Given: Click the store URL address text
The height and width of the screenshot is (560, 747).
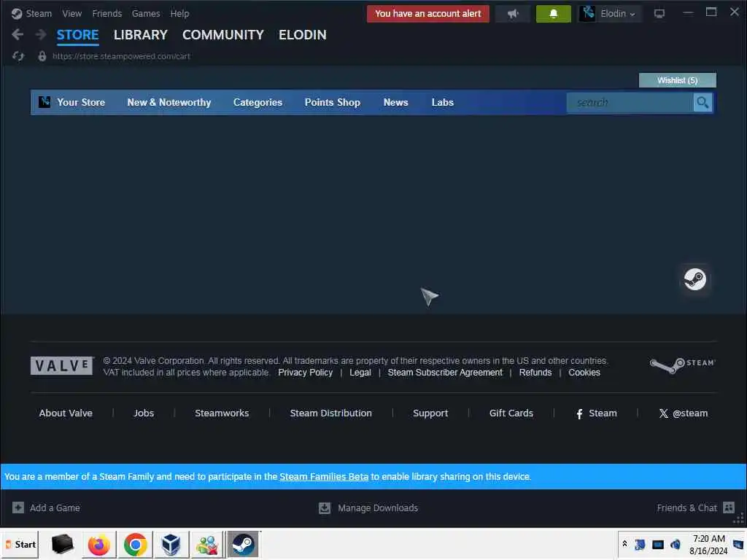Looking at the screenshot, I should click(121, 56).
